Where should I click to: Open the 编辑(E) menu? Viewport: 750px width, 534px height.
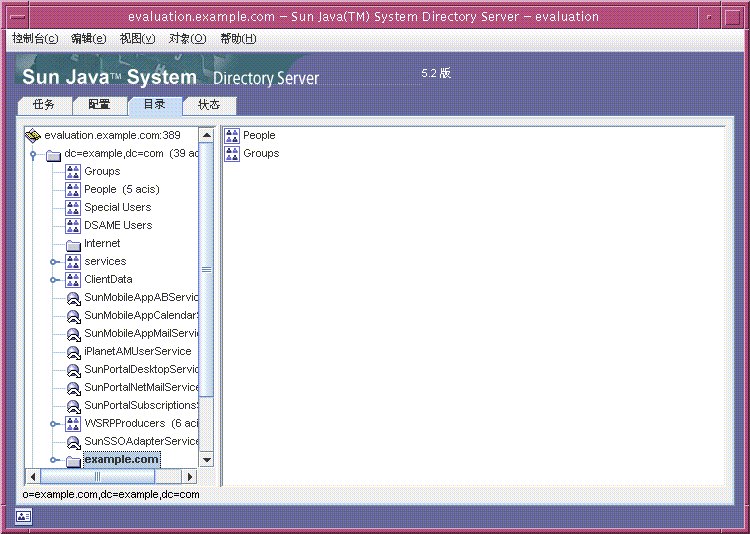tap(88, 39)
